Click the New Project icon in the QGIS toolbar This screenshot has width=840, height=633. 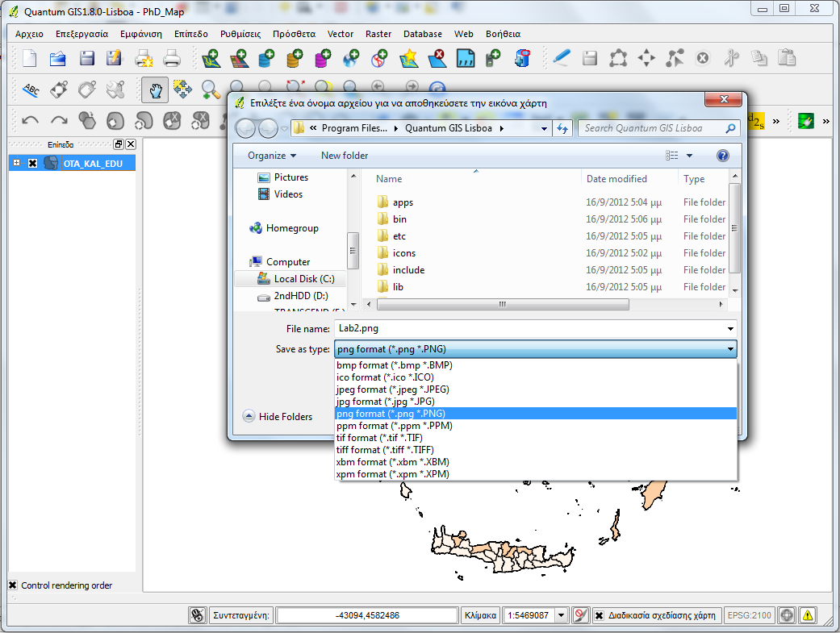click(30, 58)
